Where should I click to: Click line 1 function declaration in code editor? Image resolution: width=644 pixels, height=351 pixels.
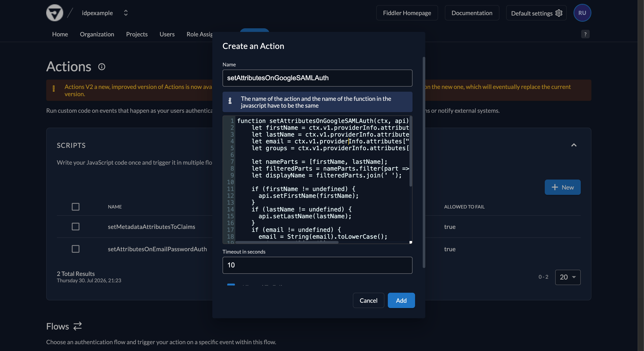point(322,121)
